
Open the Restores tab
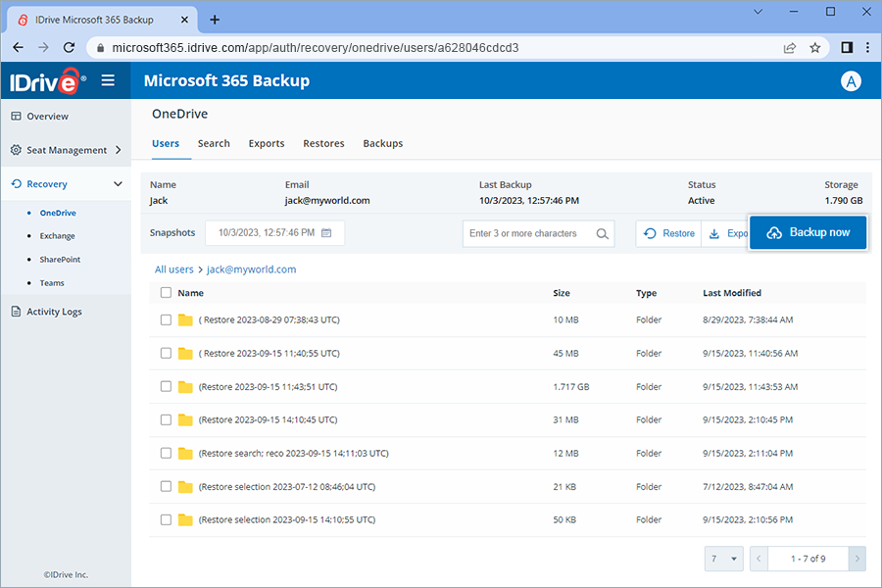323,143
